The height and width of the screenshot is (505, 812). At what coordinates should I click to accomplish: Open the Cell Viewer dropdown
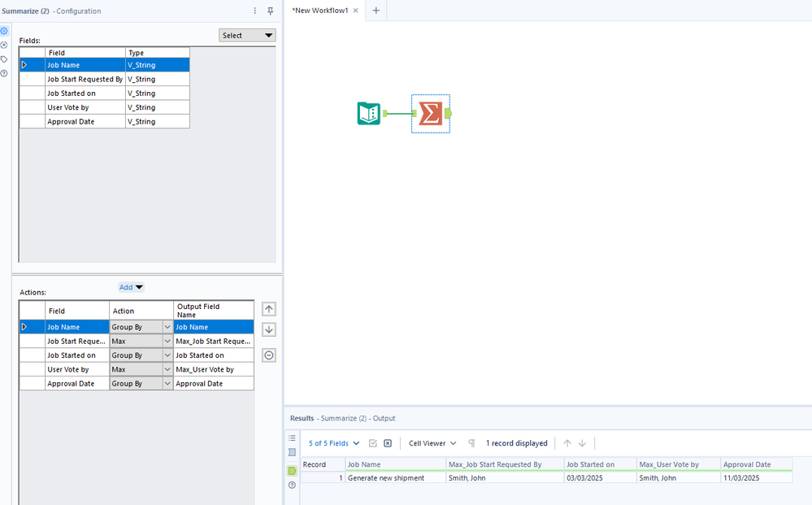432,443
